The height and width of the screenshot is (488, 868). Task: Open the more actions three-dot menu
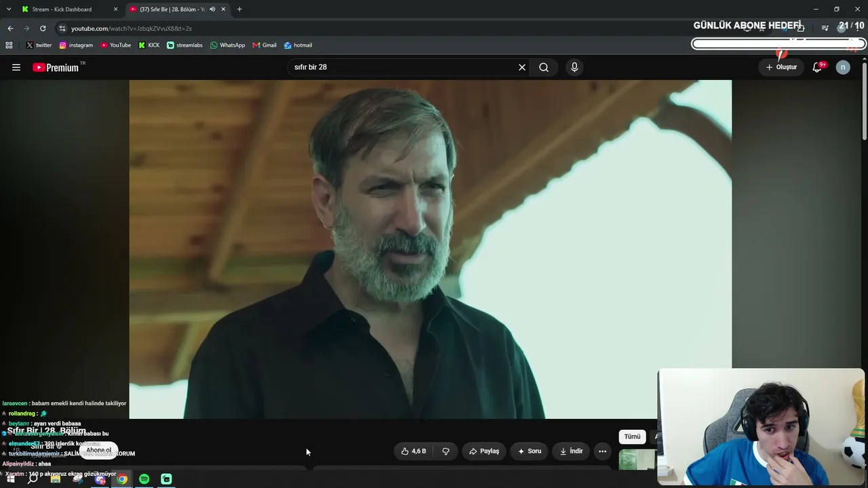602,451
